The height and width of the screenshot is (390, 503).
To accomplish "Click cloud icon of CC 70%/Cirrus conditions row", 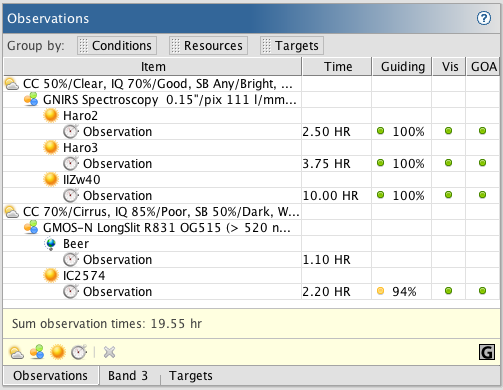I will click(12, 212).
